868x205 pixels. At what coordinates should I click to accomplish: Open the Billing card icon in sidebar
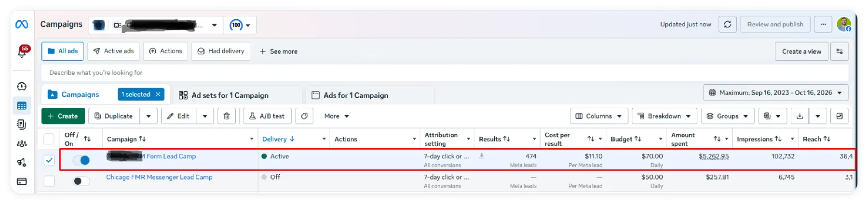click(x=22, y=181)
